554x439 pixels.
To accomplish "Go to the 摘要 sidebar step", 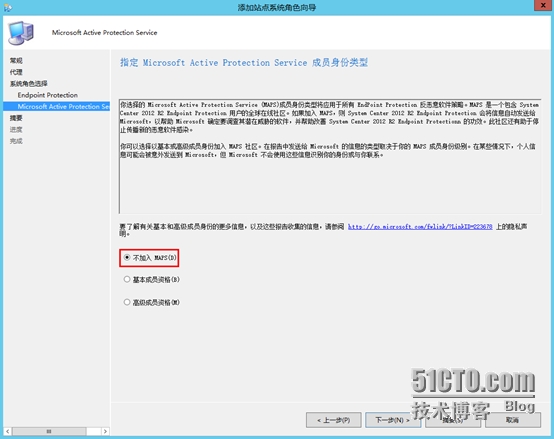I will (16, 118).
